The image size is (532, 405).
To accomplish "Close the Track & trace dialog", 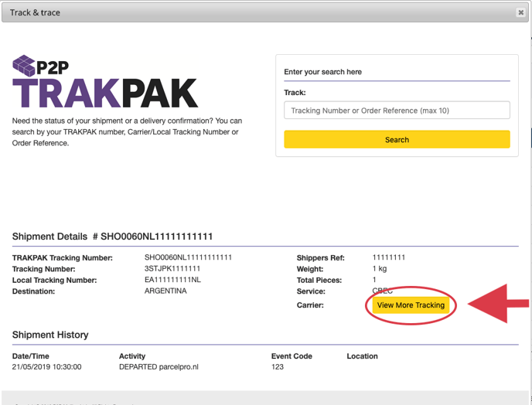I will [520, 12].
